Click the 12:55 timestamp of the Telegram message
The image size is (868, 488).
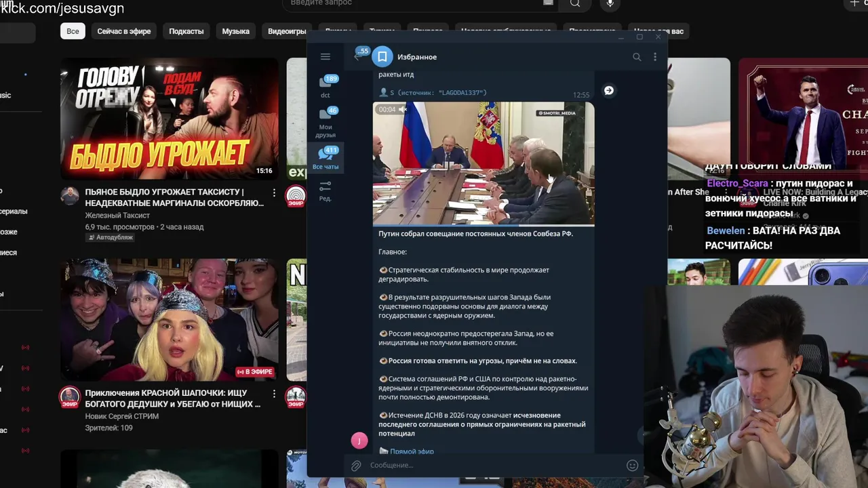(x=581, y=96)
